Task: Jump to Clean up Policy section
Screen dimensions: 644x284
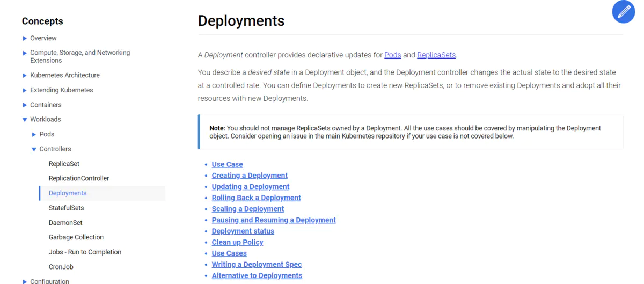Action: pos(238,242)
